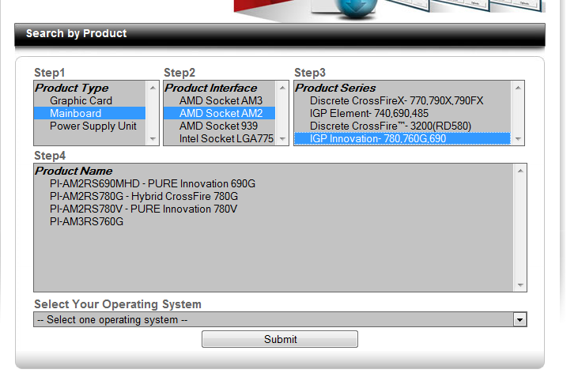
Task: Select Mainboard in Product Type list
Action: click(x=90, y=113)
